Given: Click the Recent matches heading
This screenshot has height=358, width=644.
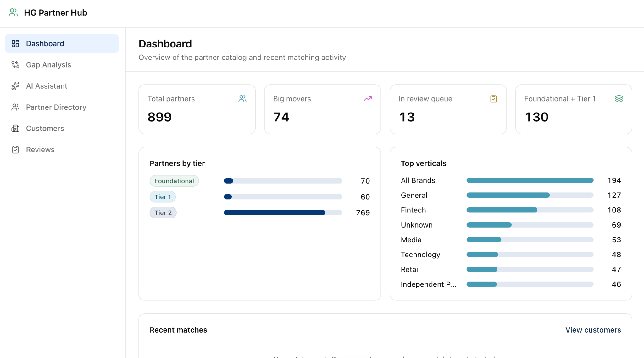Looking at the screenshot, I should [178, 330].
